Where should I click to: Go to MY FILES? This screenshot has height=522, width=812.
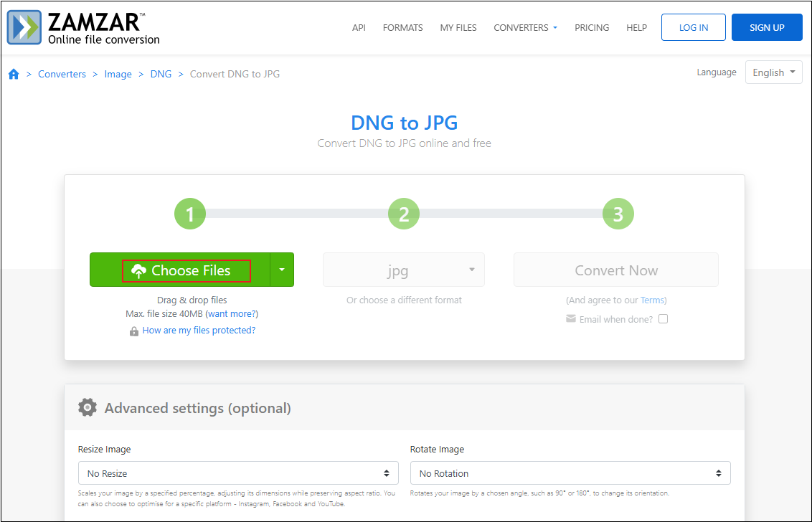[x=458, y=27]
